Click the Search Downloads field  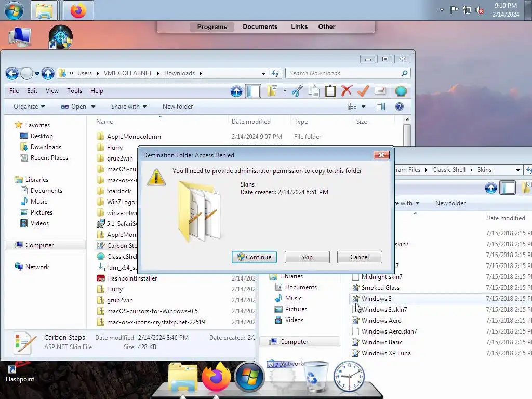[x=348, y=73]
